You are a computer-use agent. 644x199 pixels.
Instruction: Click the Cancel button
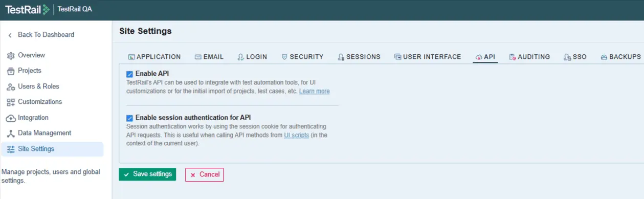click(x=205, y=174)
